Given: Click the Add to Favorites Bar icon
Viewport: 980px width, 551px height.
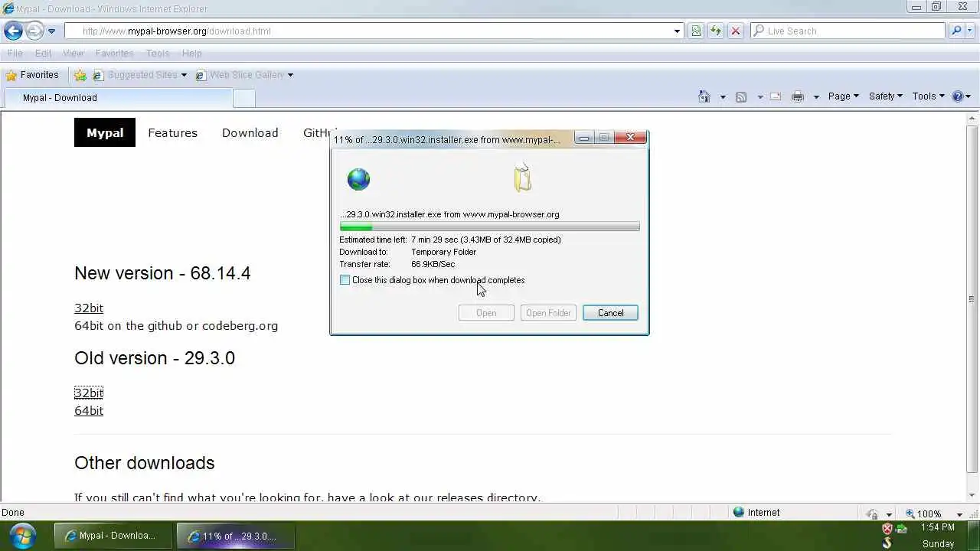Looking at the screenshot, I should pyautogui.click(x=80, y=75).
